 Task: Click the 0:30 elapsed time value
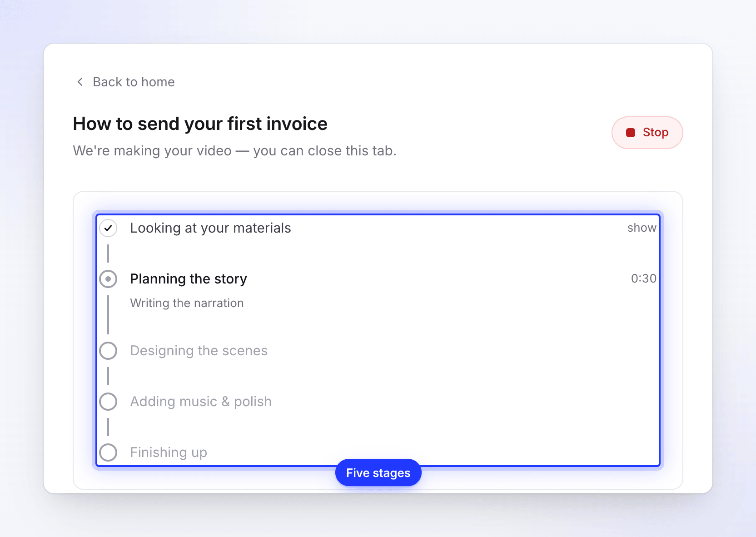click(x=643, y=278)
